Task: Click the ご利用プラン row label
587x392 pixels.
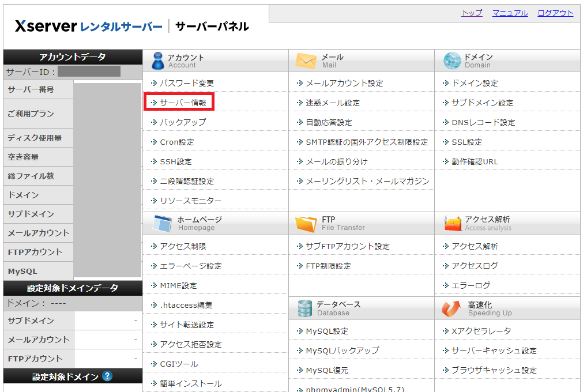Action: (31, 114)
